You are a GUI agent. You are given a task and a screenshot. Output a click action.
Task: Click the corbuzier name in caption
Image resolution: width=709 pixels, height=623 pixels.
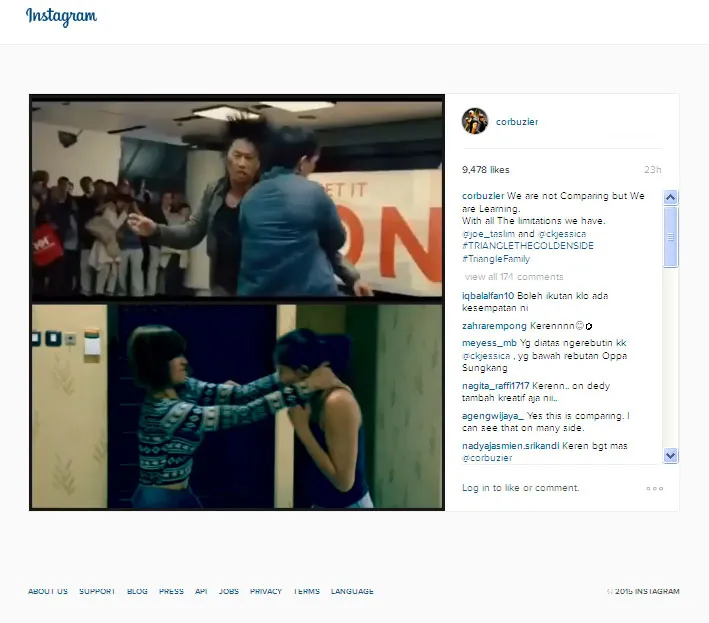pos(483,196)
